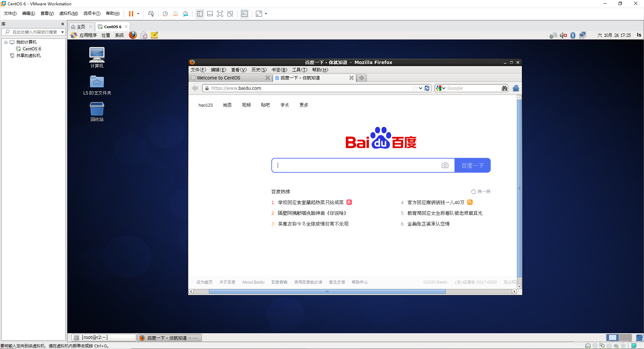Open the GNOME 系统 menu

[119, 35]
